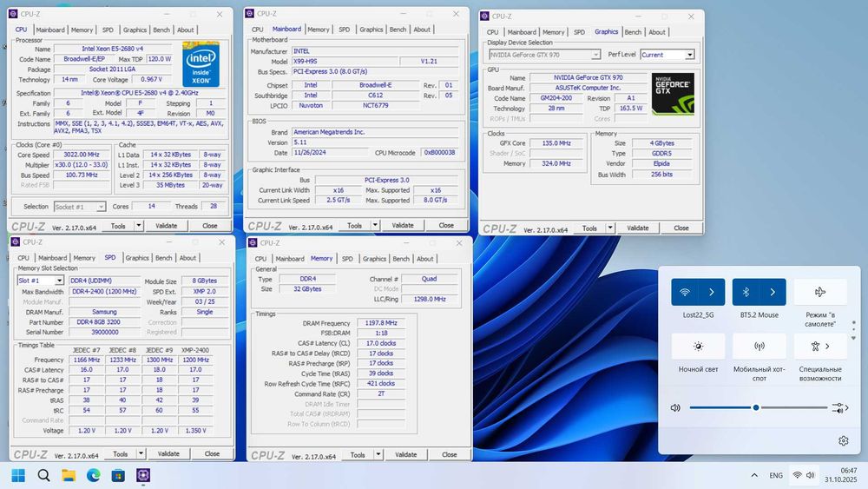The image size is (868, 489).
Task: Click Validate in Memory window
Action: 405,454
